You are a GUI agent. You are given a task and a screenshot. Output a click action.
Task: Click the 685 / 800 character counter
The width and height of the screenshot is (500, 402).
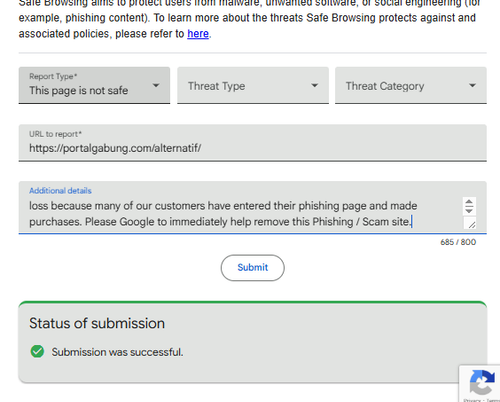[458, 242]
